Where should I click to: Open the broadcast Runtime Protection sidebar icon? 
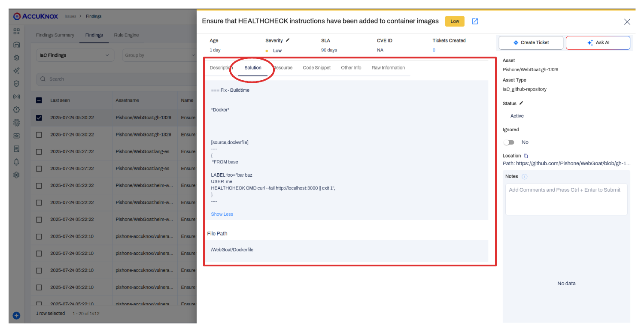tap(16, 97)
